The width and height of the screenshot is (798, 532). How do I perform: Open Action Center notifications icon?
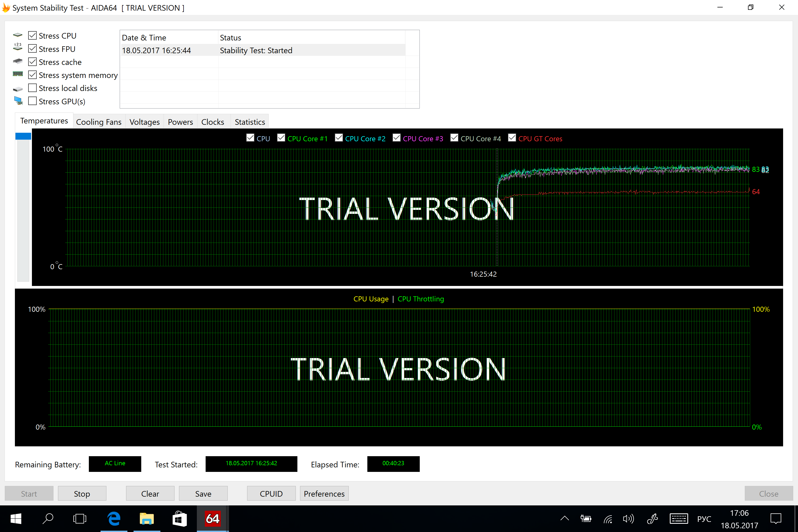tap(776, 519)
